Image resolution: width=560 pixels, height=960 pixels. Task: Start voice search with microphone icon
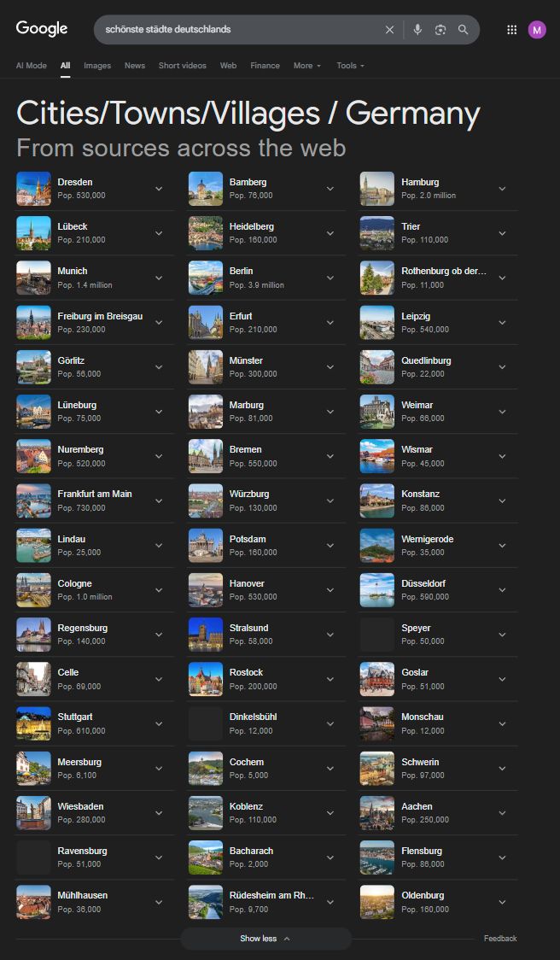tap(417, 30)
